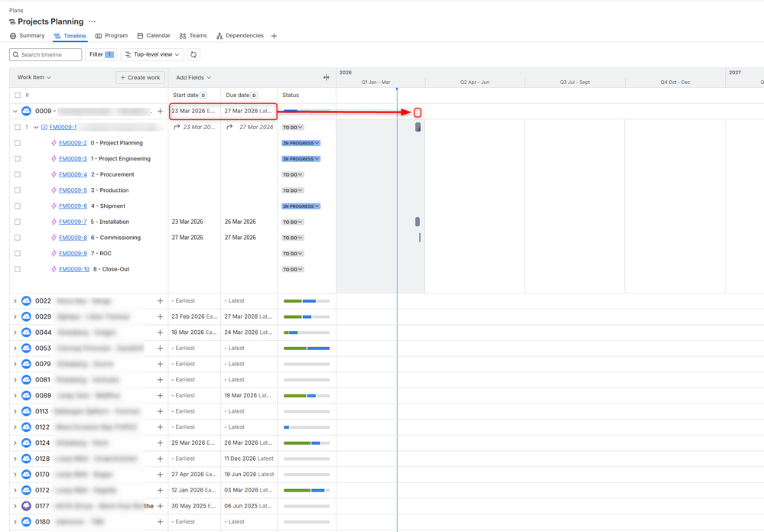This screenshot has width=764, height=532.
Task: Check the box for Production row
Action: [x=18, y=190]
